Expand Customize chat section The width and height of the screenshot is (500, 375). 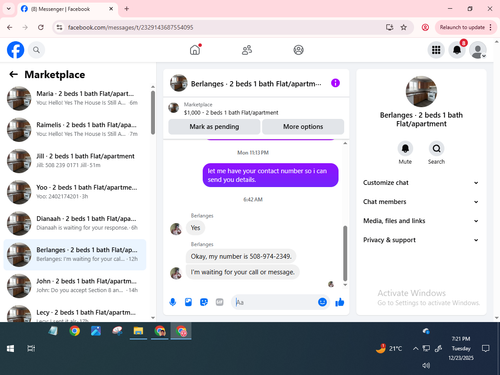pos(421,183)
